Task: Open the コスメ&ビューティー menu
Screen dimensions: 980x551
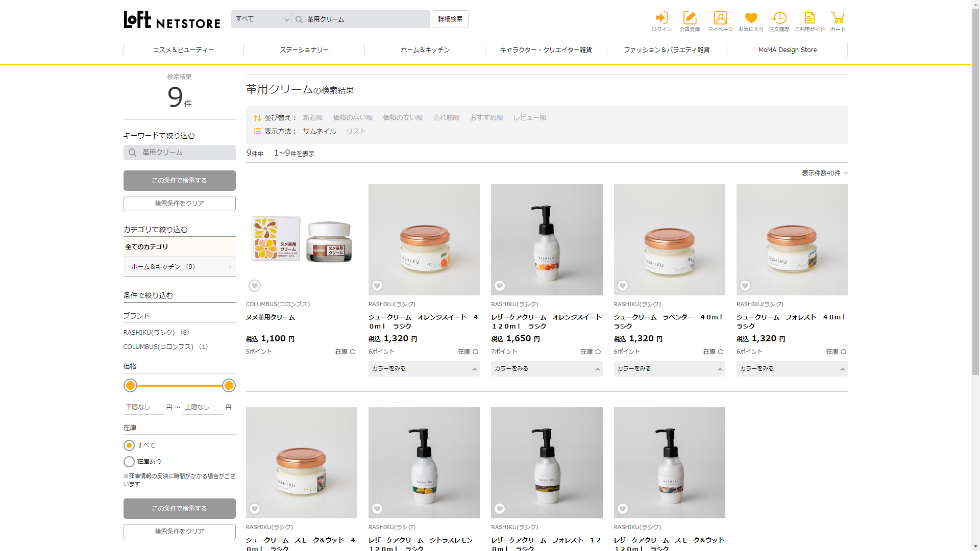Action: click(183, 50)
